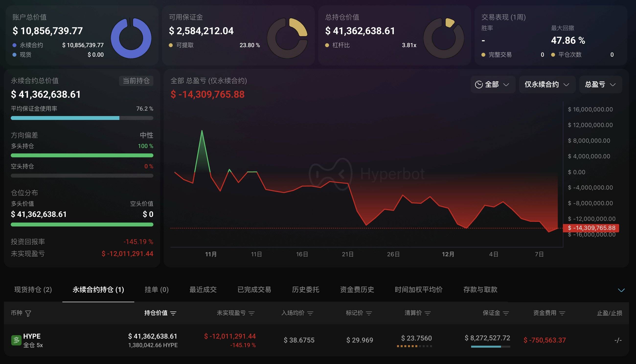Collapse the positions panel with blue chevron

(x=621, y=290)
